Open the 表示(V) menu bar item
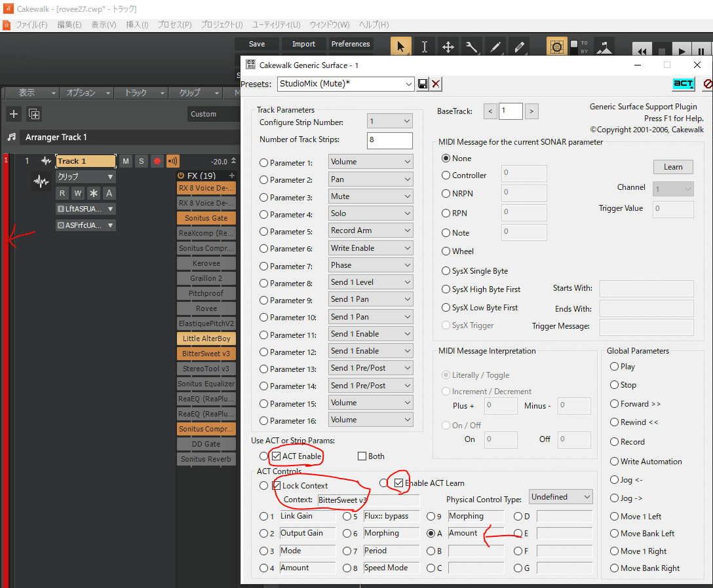 104,24
